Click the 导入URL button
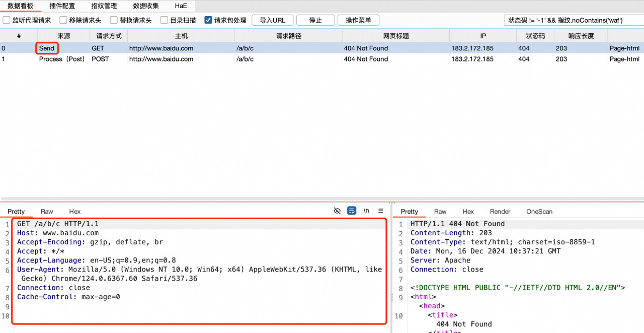644x333 pixels. (272, 20)
